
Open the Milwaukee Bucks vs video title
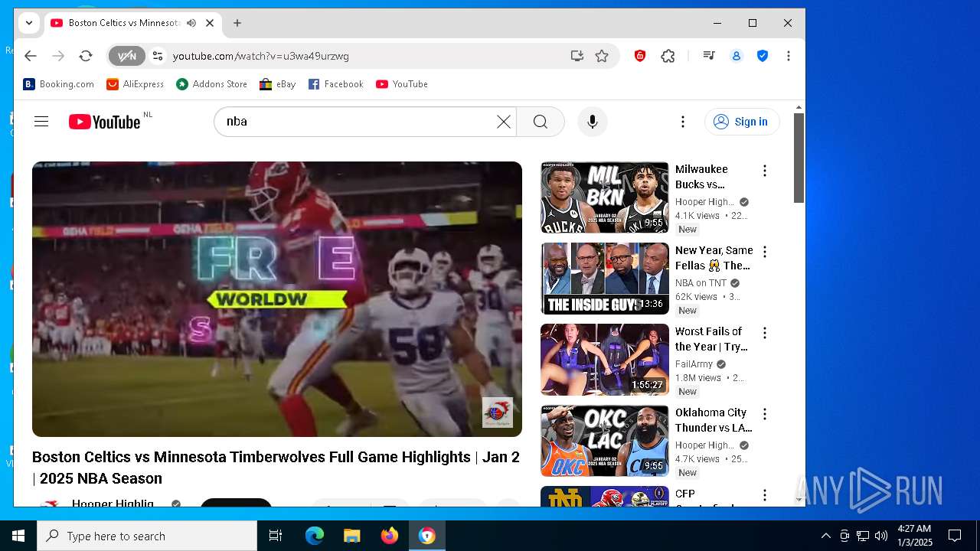coord(702,177)
